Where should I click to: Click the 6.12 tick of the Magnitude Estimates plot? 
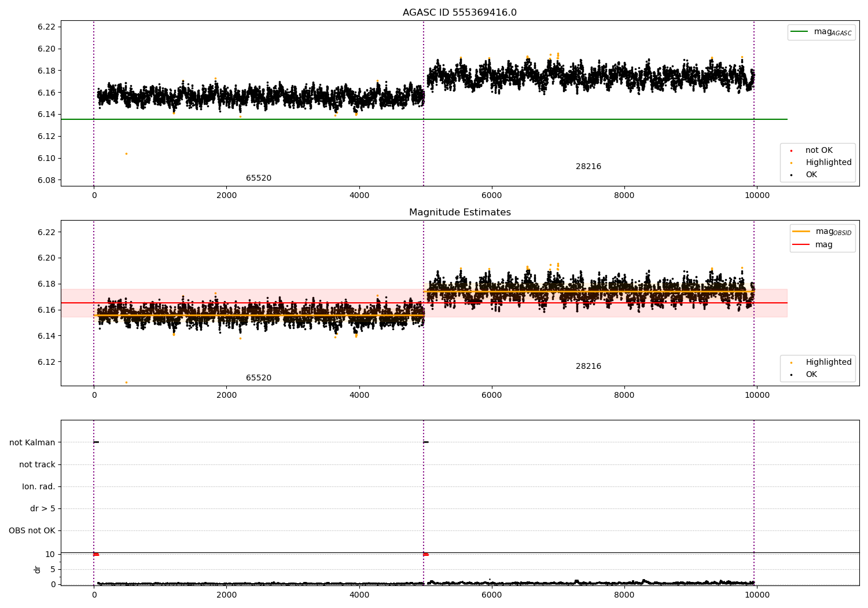[46, 362]
